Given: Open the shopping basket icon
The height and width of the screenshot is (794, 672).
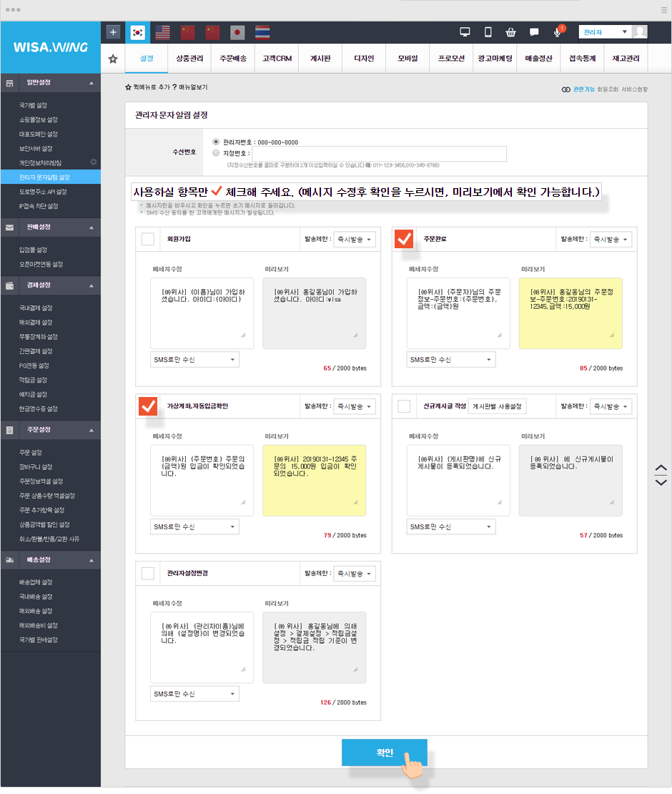Looking at the screenshot, I should (510, 32).
